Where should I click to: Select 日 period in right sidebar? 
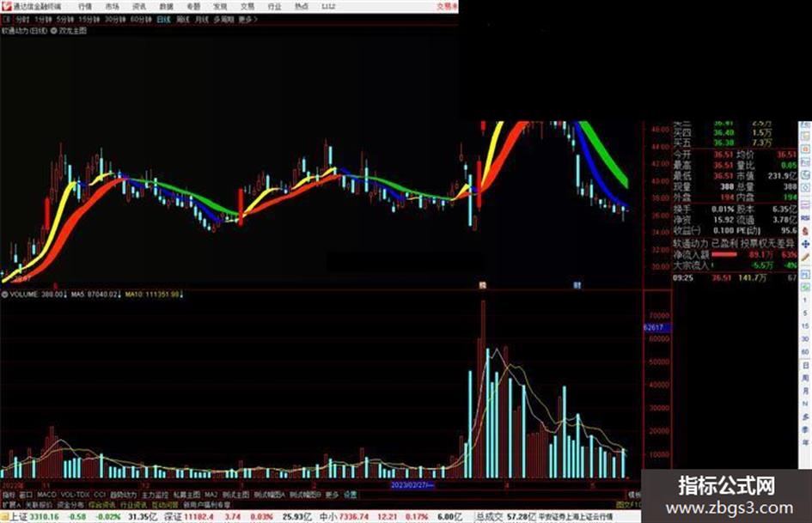coord(805,366)
